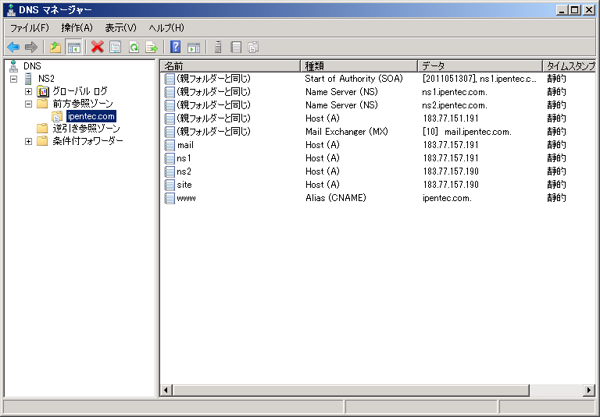Open the ヘルプ(H) menu
Viewport: 600px width, 417px height.
coord(166,28)
